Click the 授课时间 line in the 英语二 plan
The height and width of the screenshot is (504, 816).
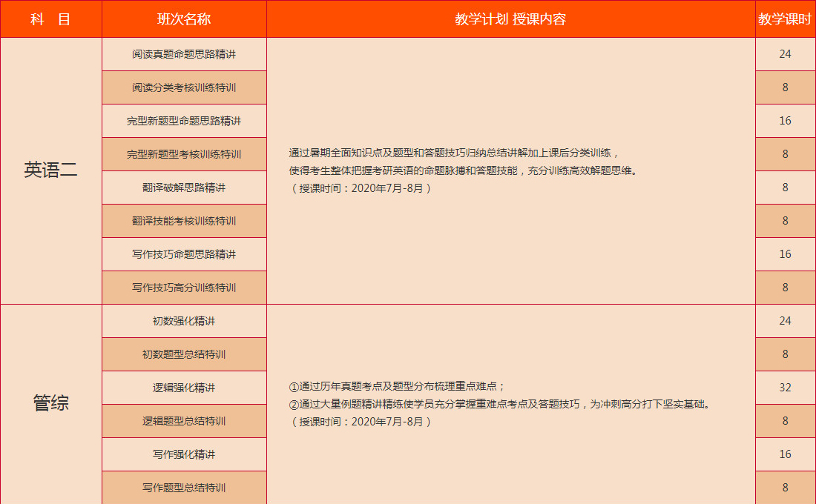tap(360, 188)
